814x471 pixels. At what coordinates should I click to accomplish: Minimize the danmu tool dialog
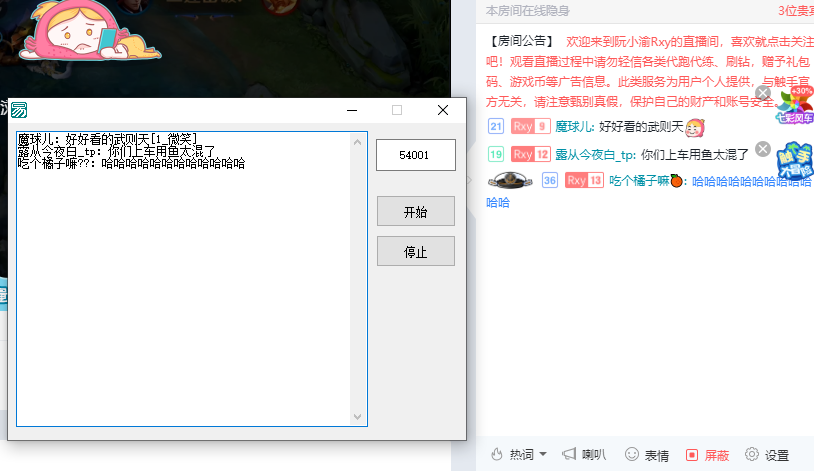click(352, 110)
